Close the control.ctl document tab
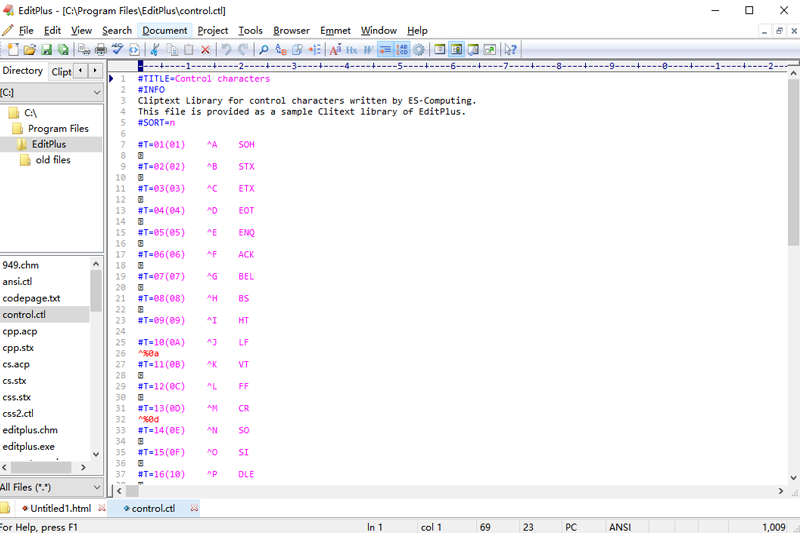The width and height of the screenshot is (800, 533). [x=194, y=508]
